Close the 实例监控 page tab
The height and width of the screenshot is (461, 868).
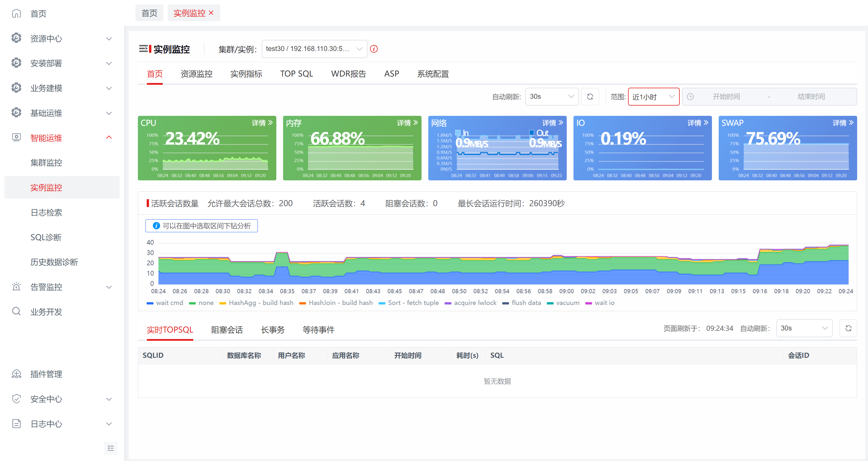211,13
